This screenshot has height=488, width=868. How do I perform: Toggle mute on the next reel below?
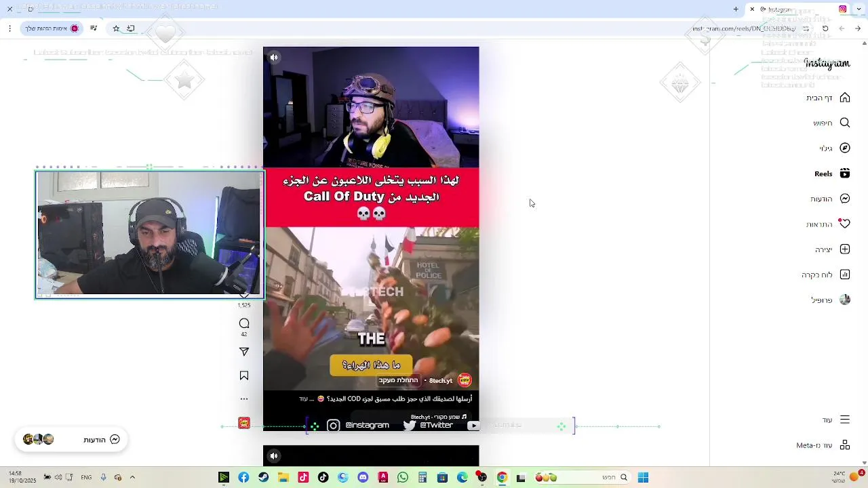(274, 456)
